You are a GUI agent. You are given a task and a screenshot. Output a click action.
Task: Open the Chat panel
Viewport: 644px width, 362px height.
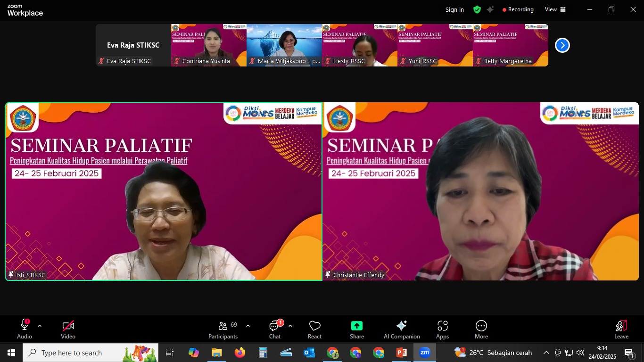coord(275,329)
